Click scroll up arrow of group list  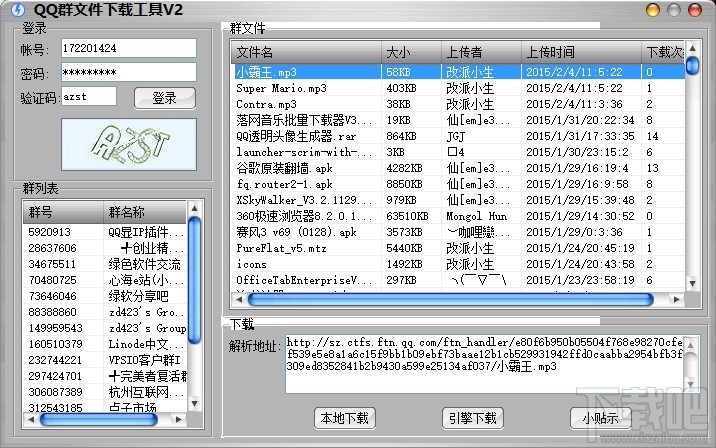point(195,209)
